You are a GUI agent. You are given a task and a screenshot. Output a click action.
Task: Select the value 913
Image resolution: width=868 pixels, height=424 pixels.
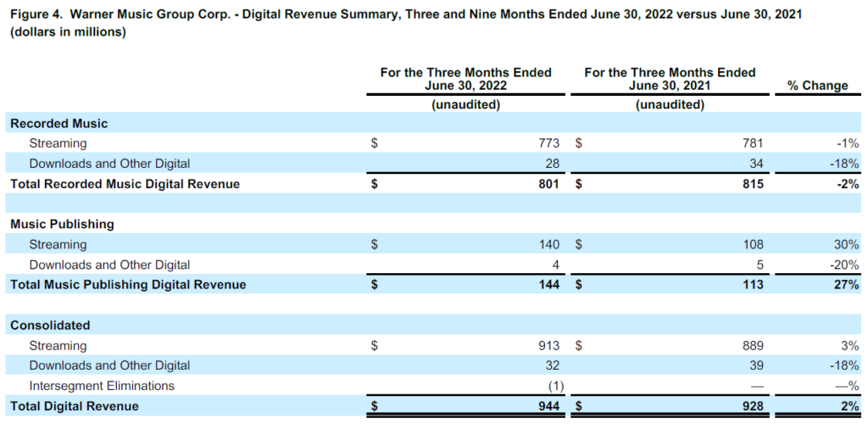pyautogui.click(x=550, y=345)
